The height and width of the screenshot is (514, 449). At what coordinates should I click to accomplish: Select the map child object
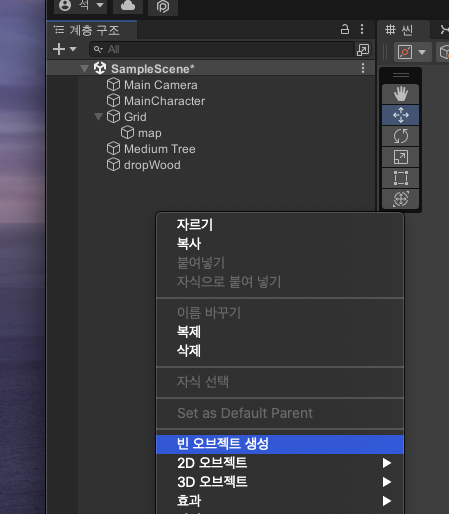click(x=150, y=133)
